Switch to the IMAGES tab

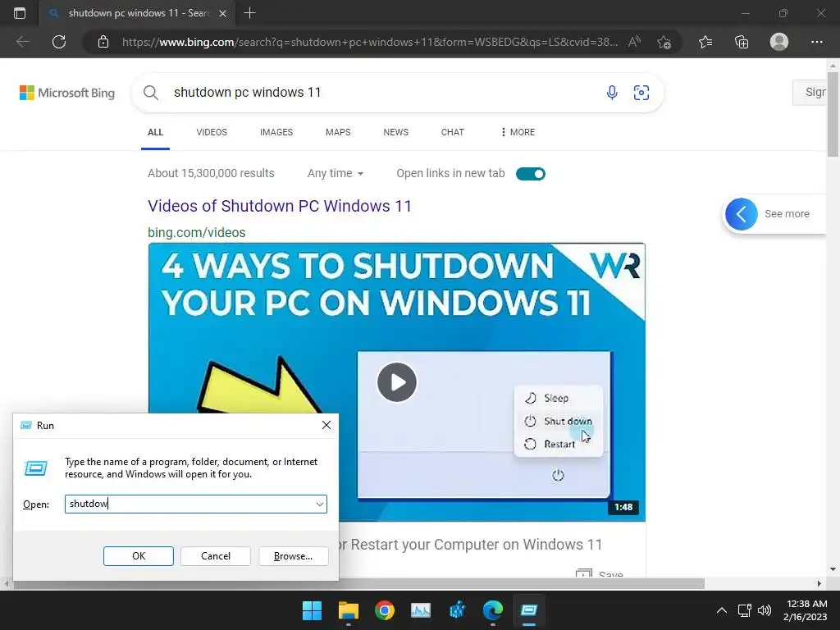tap(276, 132)
